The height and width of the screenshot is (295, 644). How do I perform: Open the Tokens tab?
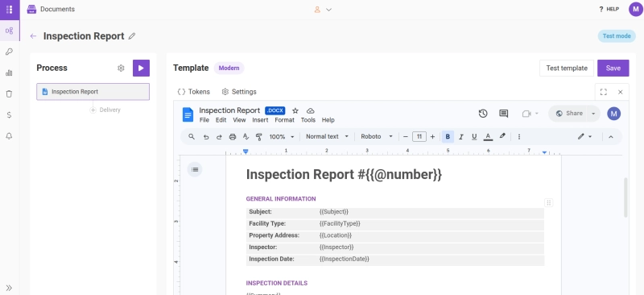tap(193, 92)
